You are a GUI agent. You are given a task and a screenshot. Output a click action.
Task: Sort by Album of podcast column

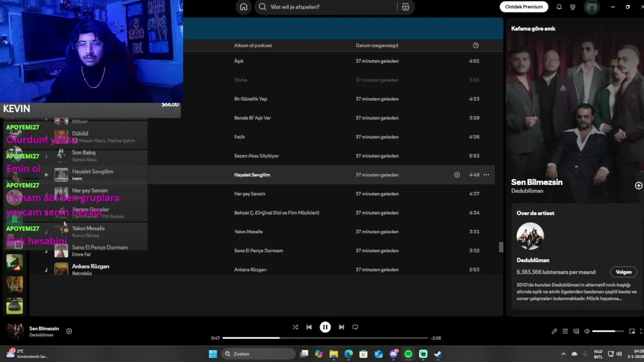pos(253,45)
